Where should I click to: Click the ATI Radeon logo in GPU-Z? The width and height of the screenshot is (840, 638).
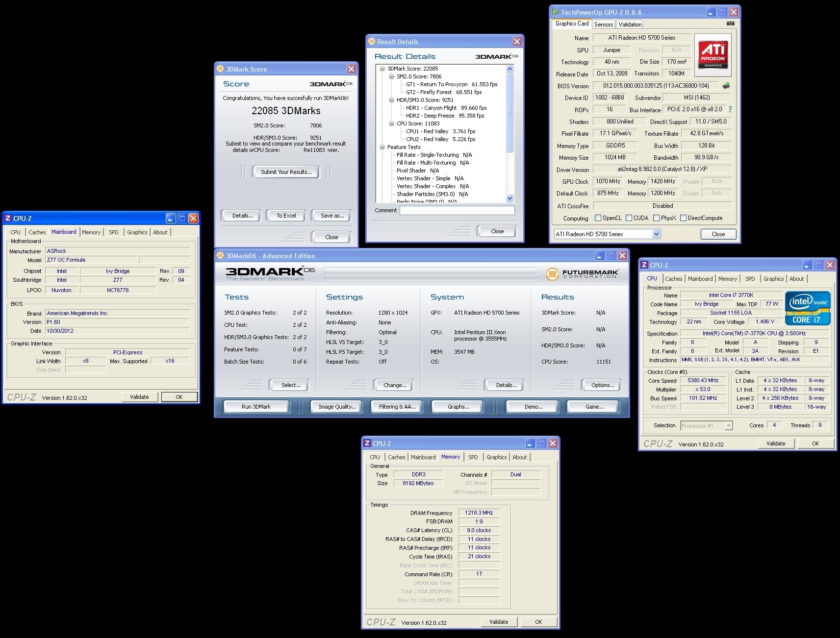click(x=713, y=54)
